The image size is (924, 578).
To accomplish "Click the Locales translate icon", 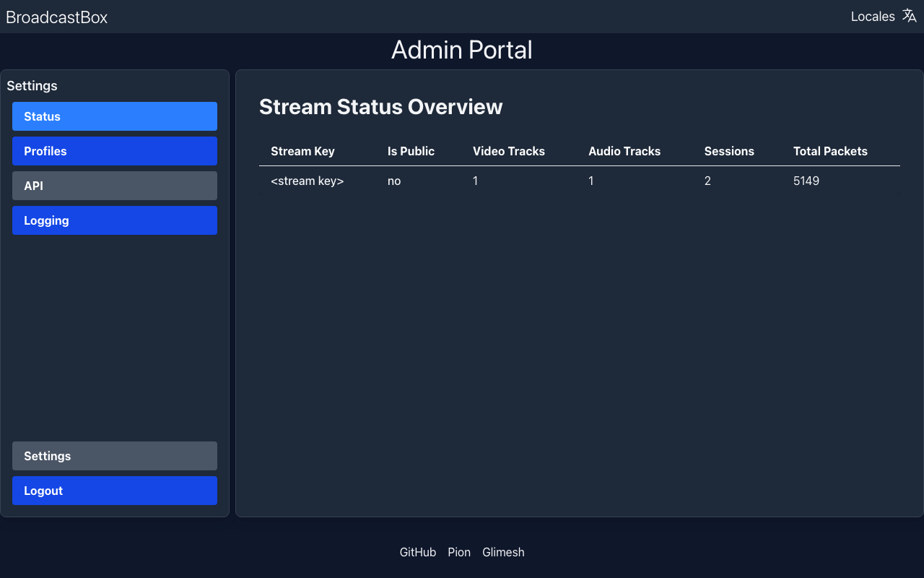I will (x=910, y=16).
